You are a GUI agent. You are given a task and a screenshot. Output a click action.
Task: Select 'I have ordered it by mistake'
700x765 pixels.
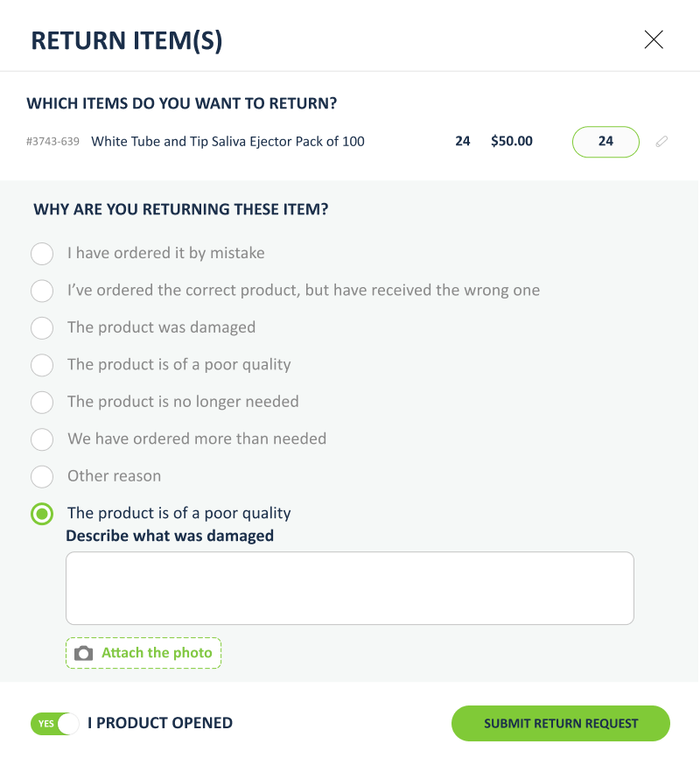pyautogui.click(x=42, y=254)
